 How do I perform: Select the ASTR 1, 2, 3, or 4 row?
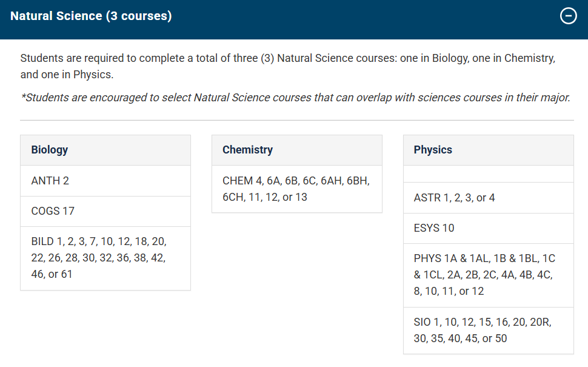pyautogui.click(x=454, y=198)
